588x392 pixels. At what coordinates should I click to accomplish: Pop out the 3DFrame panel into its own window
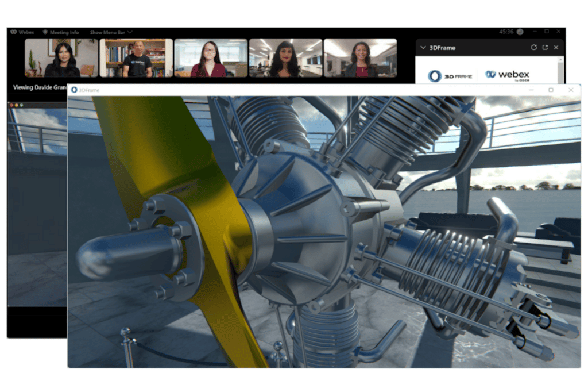coord(544,47)
